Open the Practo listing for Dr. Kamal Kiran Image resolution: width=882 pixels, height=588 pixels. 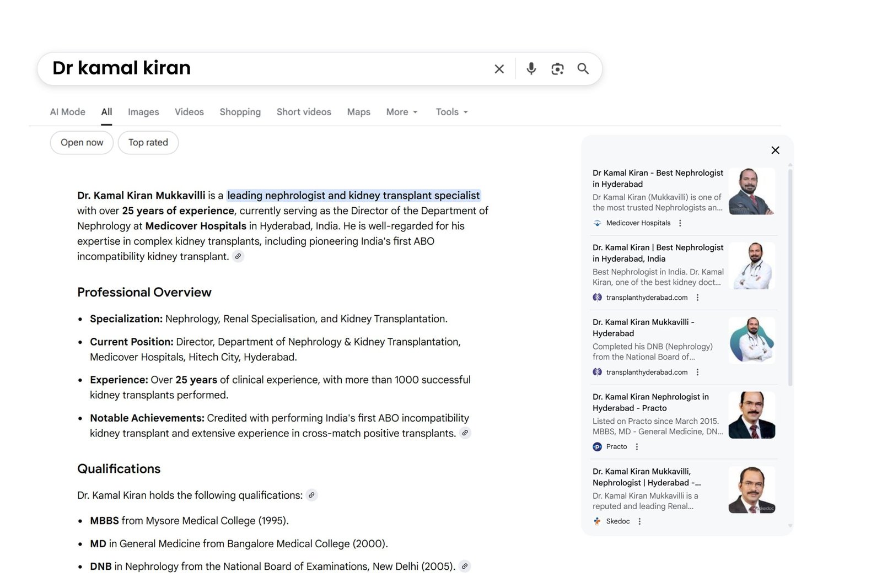click(657, 402)
